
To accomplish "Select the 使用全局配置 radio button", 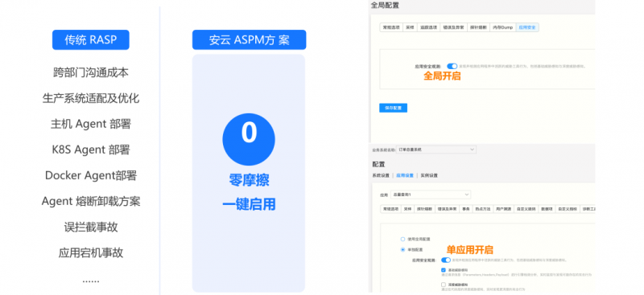I will [x=403, y=239].
